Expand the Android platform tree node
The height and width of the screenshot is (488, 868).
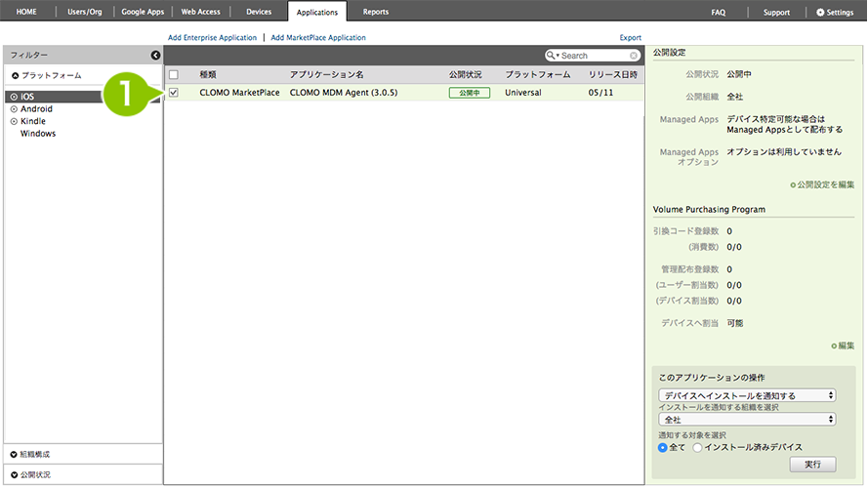(x=14, y=109)
